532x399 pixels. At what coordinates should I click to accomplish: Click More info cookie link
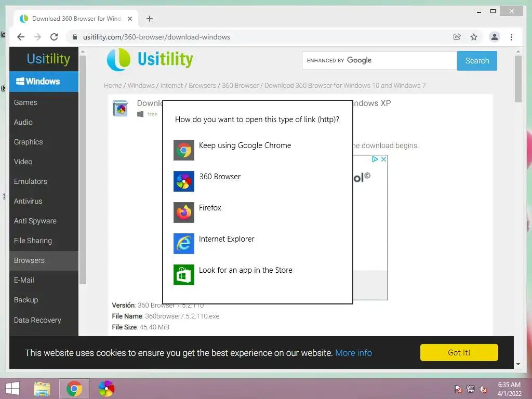353,353
